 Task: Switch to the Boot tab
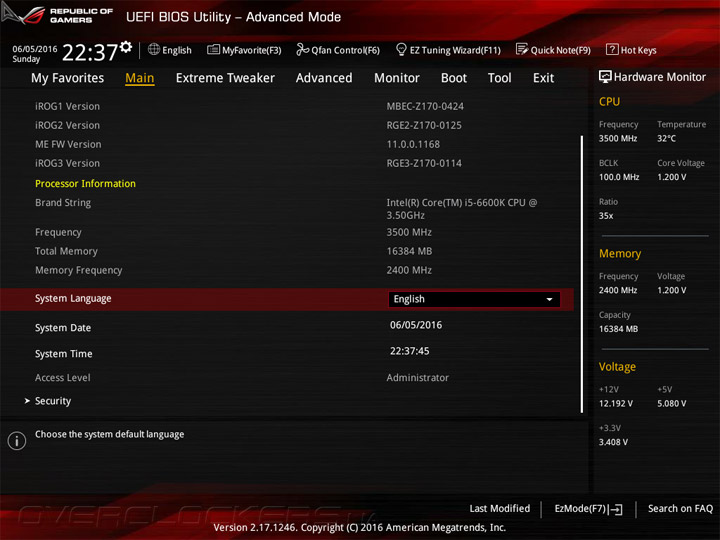454,78
